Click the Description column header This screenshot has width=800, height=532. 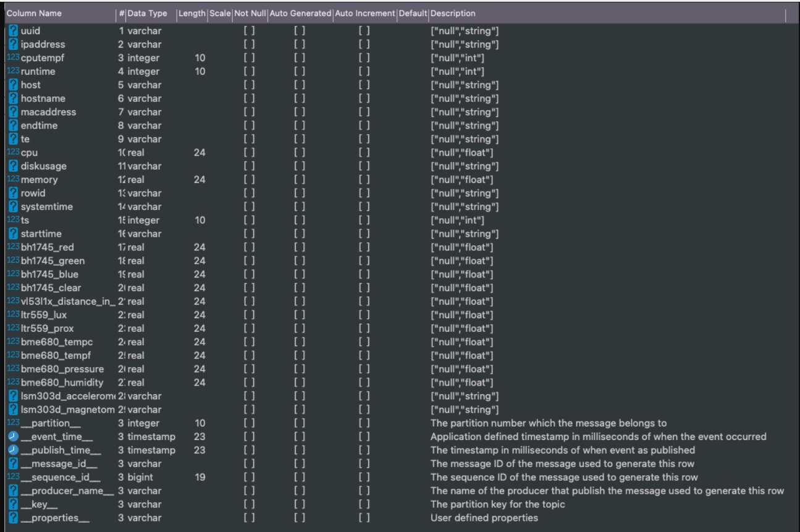[x=453, y=14]
